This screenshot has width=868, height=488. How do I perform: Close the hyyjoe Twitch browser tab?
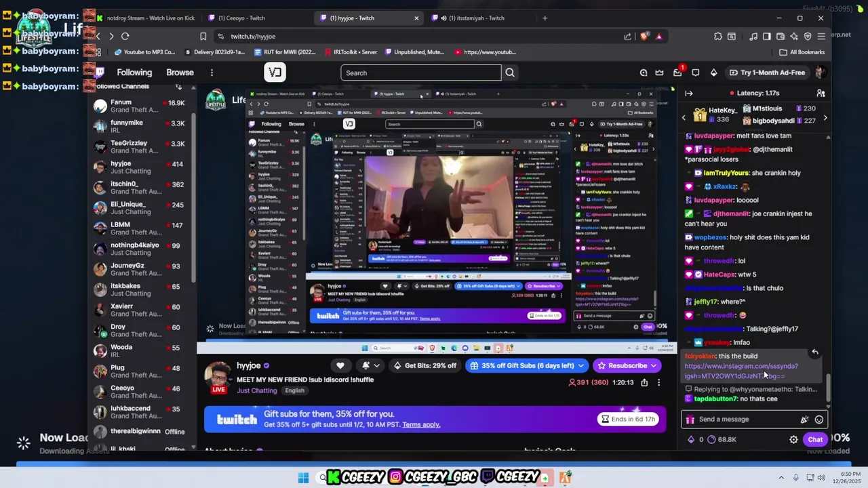click(416, 18)
